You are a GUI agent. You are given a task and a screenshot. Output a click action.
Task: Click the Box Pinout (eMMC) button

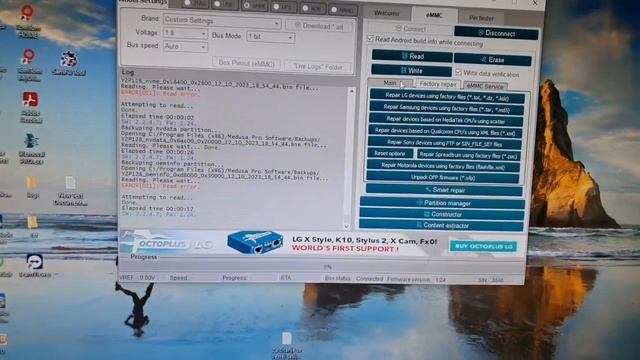click(x=247, y=63)
